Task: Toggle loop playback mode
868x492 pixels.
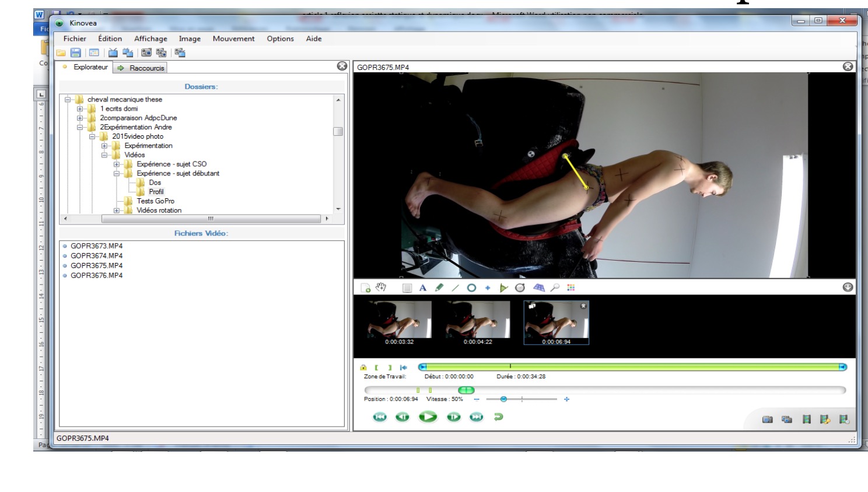Action: [498, 417]
